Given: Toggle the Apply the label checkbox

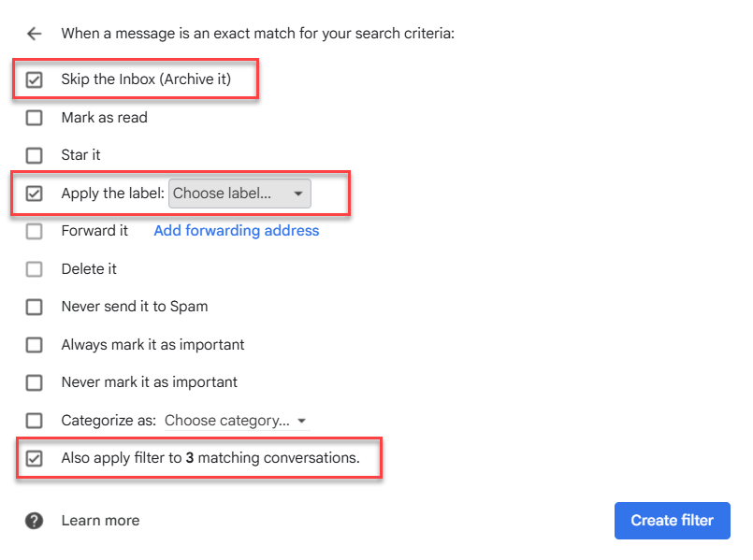Looking at the screenshot, I should [x=35, y=194].
